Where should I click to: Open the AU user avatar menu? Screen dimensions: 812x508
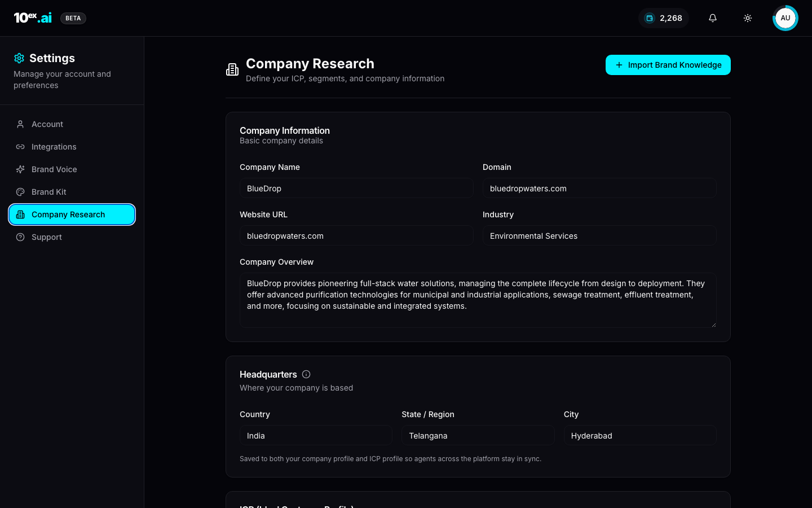point(785,18)
